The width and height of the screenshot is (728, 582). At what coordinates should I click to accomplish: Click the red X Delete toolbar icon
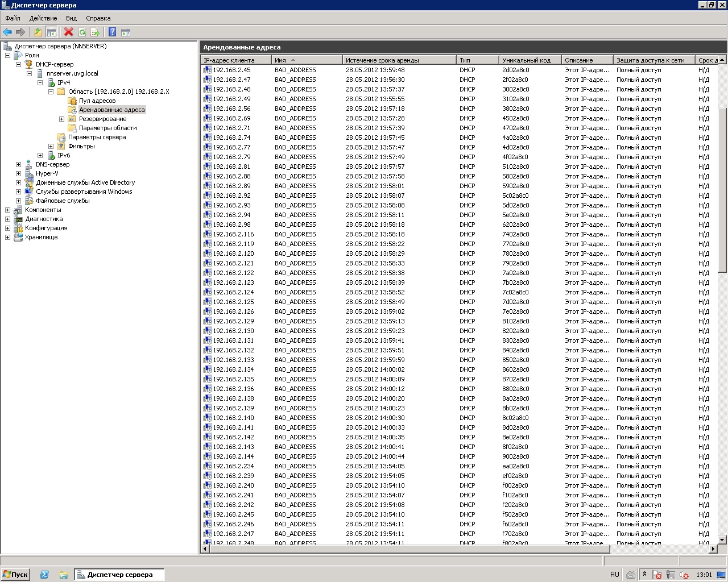point(69,32)
